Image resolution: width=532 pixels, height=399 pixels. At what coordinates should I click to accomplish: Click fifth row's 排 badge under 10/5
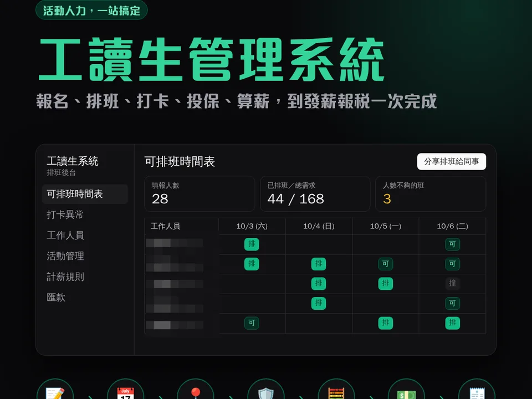pos(386,323)
